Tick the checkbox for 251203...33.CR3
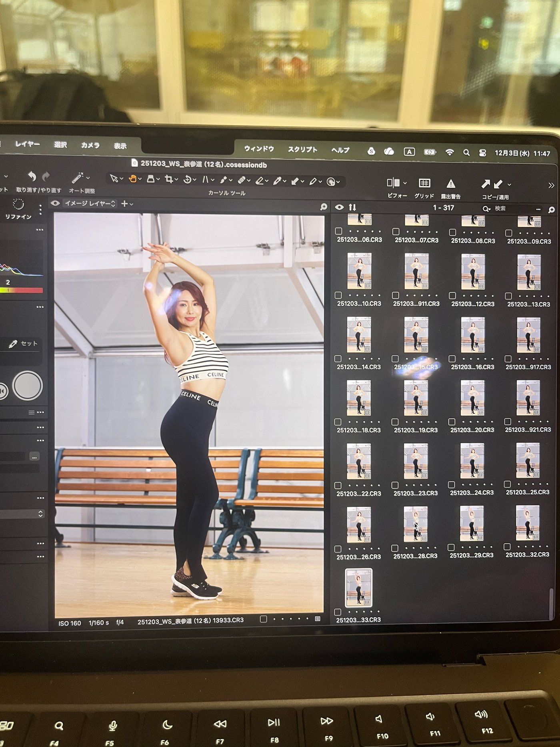Screen dimensions: 560x747 pyautogui.click(x=338, y=612)
